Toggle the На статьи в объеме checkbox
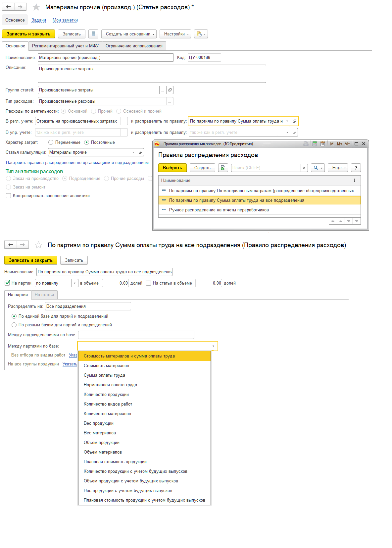Image resolution: width=392 pixels, height=548 pixels. (149, 283)
